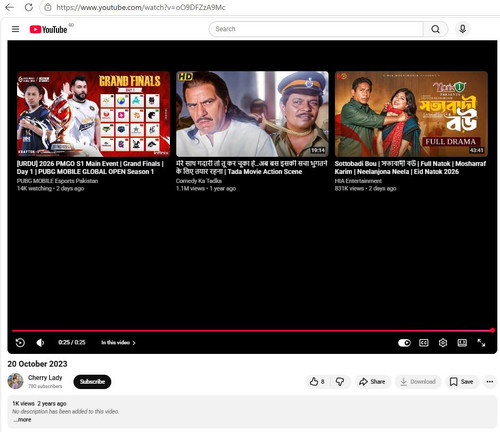This screenshot has height=432, width=500.
Task: Click '1K views 2 years ago' text
Action: tap(39, 404)
